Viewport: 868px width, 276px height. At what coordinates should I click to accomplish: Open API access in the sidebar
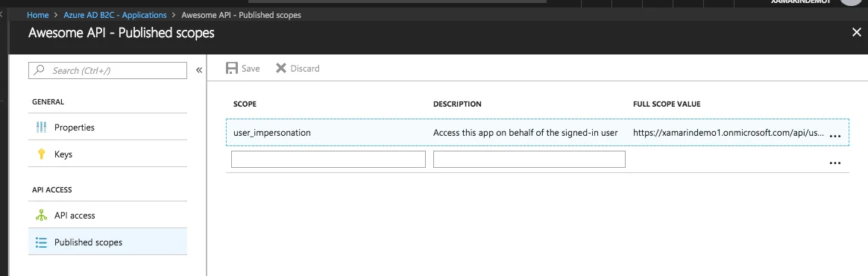coord(107,216)
